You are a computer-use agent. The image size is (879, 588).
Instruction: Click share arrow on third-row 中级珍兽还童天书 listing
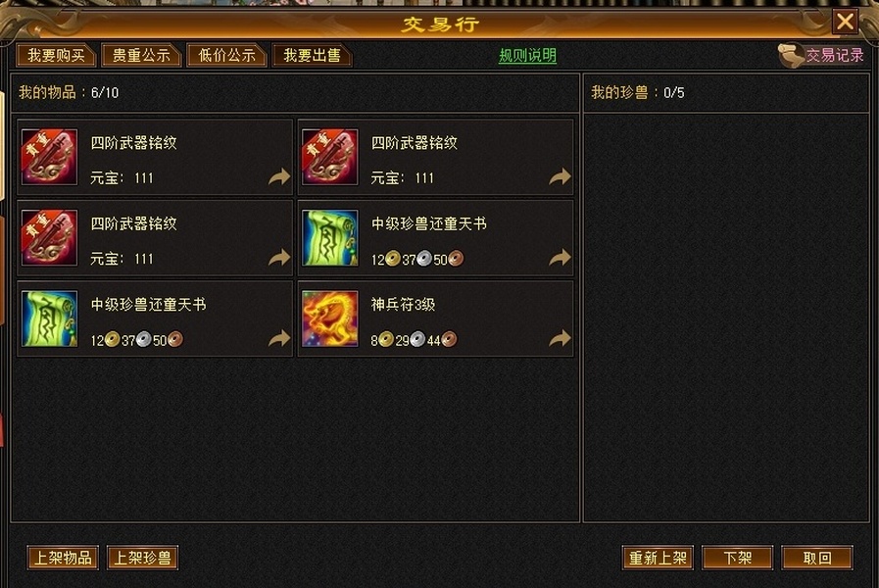click(279, 338)
